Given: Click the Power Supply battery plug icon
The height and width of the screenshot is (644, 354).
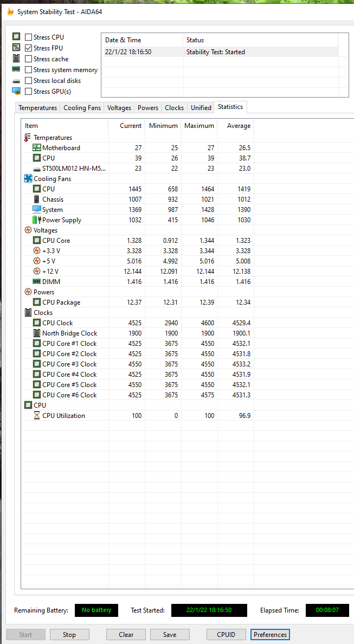Looking at the screenshot, I should click(x=37, y=220).
